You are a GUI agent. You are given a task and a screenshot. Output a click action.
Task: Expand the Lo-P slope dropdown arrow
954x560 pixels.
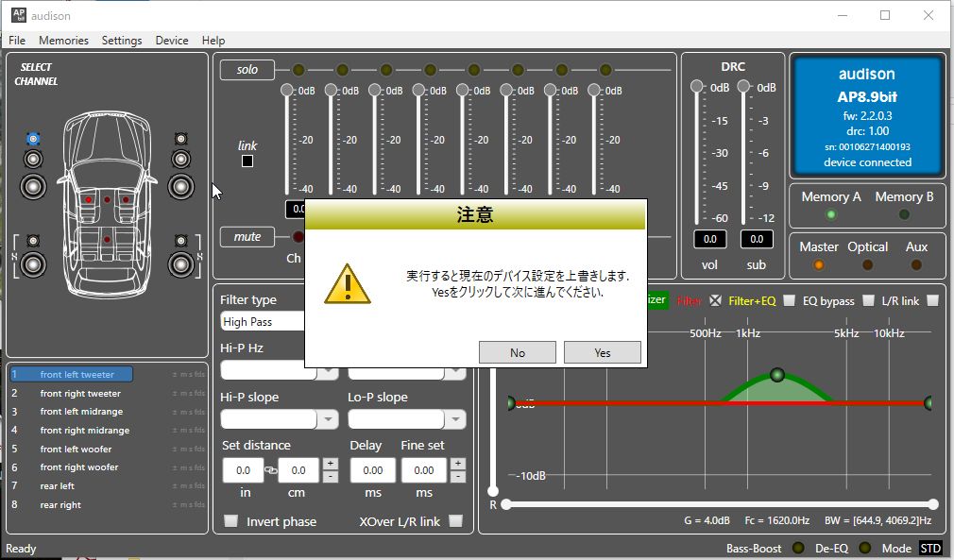[455, 419]
